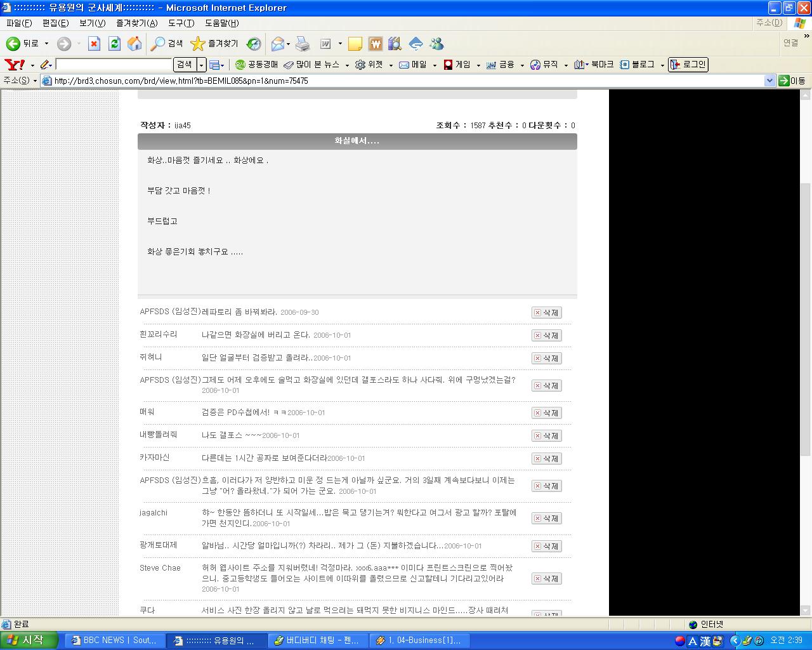
Task: Open the 즐겨찾기(A) menu
Action: tap(136, 23)
